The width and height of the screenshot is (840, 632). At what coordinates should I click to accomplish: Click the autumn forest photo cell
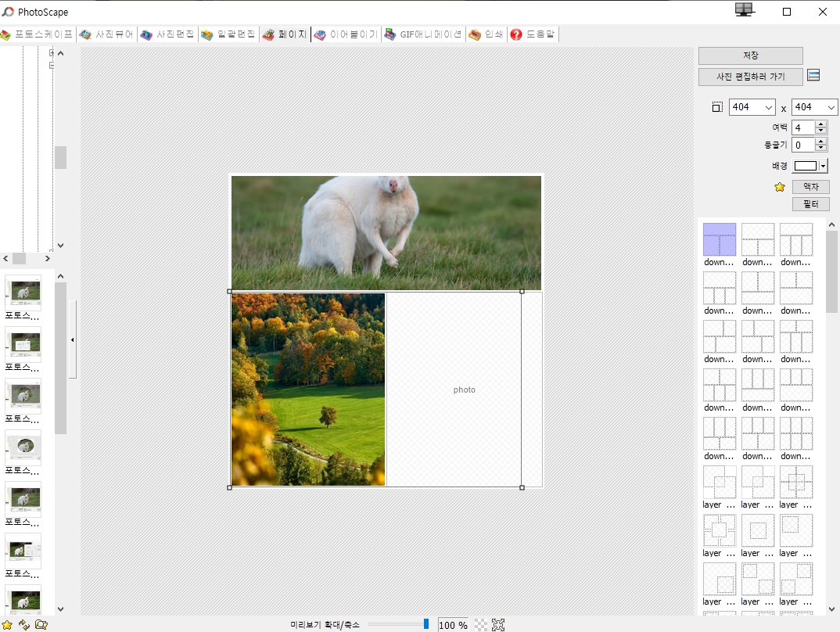(x=308, y=390)
